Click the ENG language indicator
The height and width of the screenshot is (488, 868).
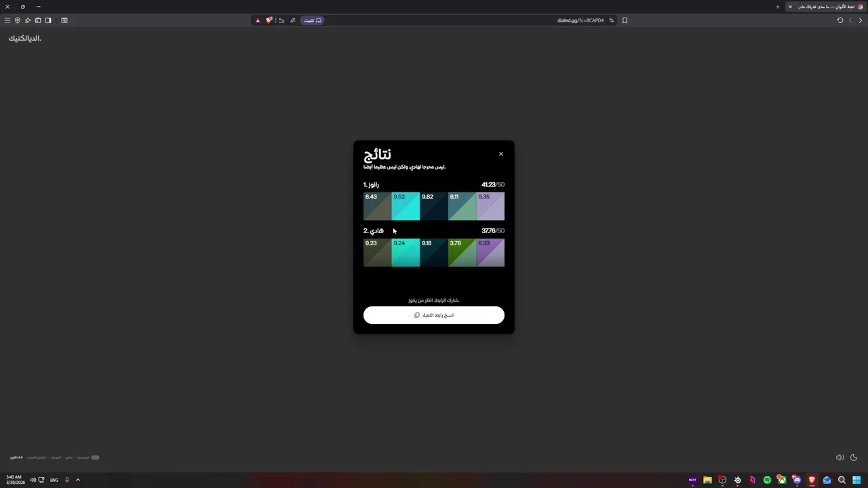[54, 480]
